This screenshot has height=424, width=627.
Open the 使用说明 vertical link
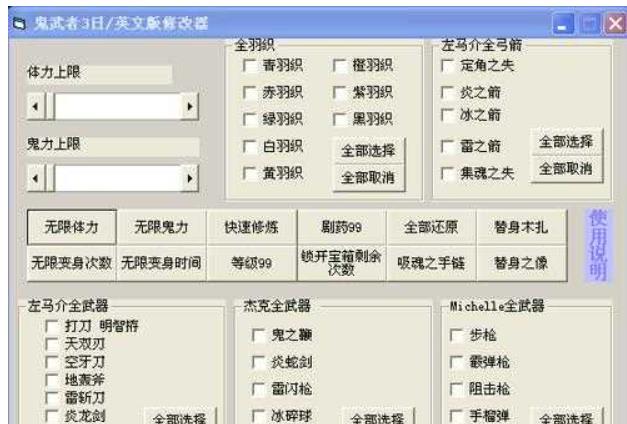[x=597, y=245]
